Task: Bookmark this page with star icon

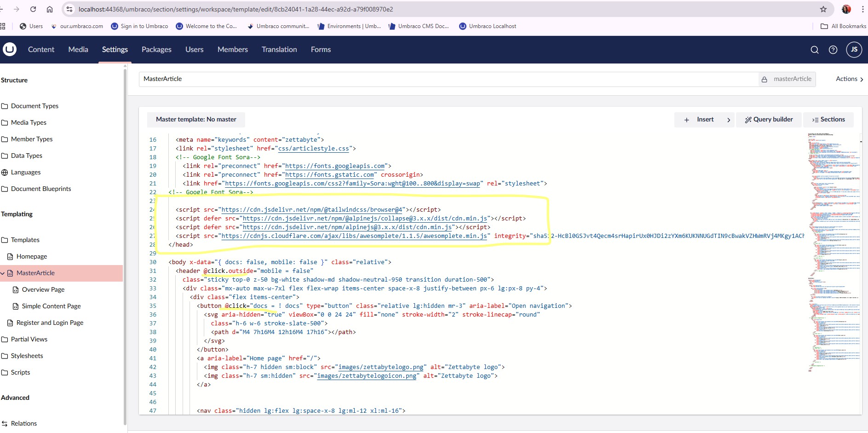Action: 823,9
